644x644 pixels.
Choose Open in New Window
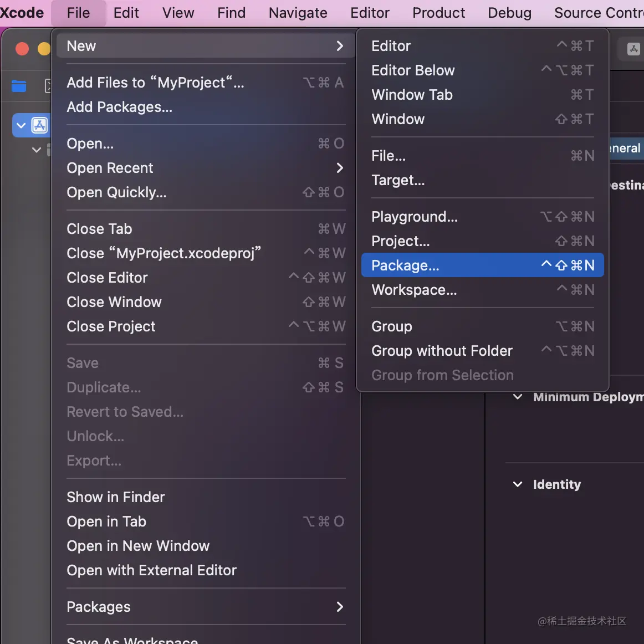(x=206, y=546)
